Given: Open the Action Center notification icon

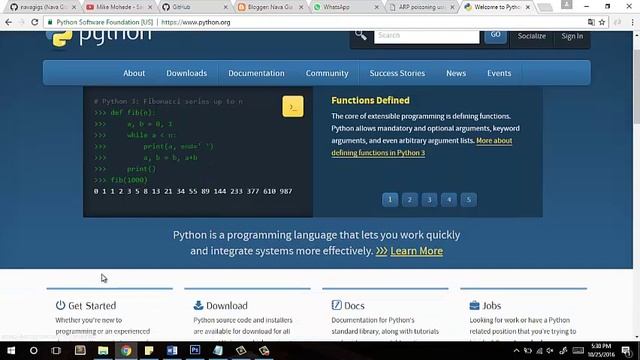Looking at the screenshot, I should coord(626,350).
